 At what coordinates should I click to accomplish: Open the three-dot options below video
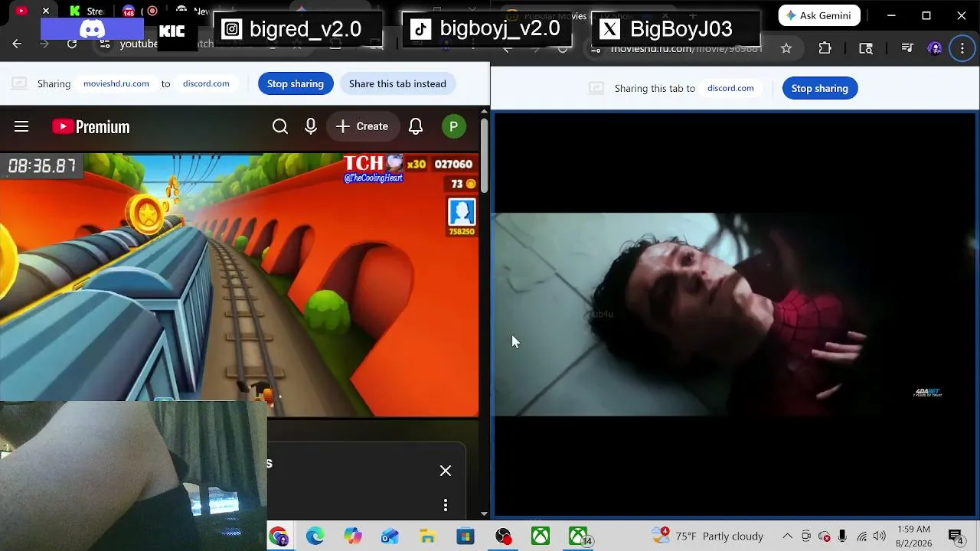pos(446,505)
